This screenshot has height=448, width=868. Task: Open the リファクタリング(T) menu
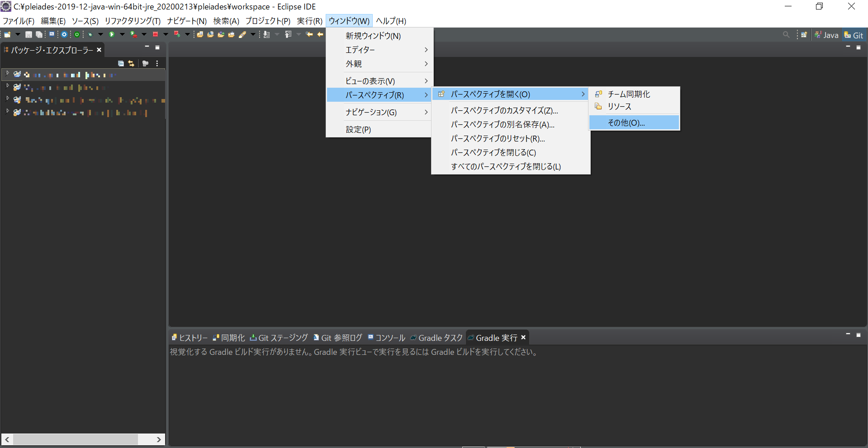tap(133, 21)
